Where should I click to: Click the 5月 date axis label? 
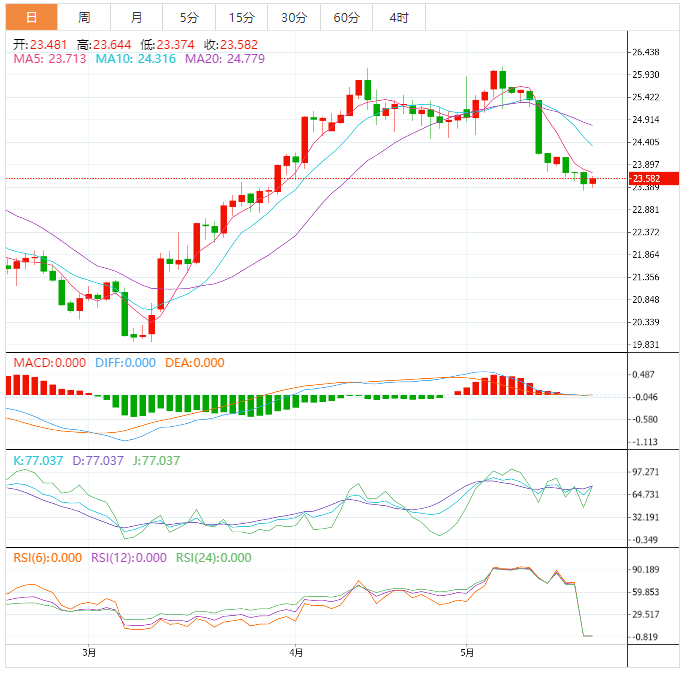[467, 653]
